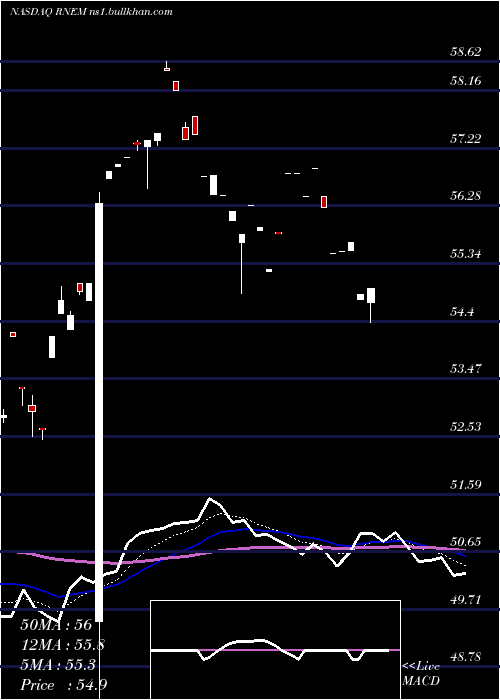The image size is (500, 700).
Task: Click the 56.28 price axis label
Action: (x=465, y=196)
